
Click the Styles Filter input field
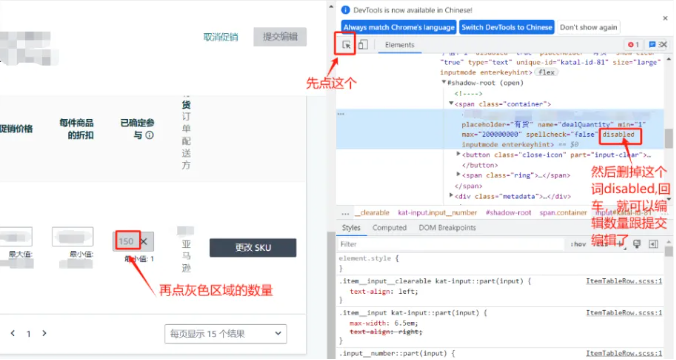451,244
